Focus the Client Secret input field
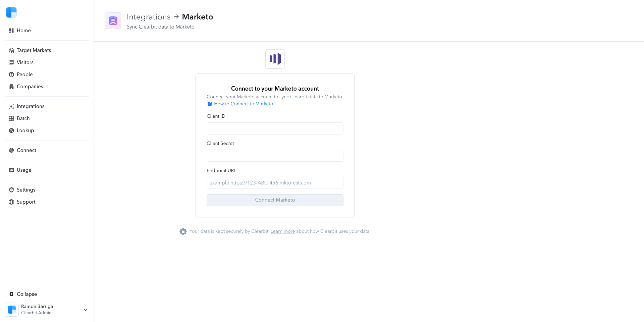Screen dimensions: 644x322 [275, 156]
